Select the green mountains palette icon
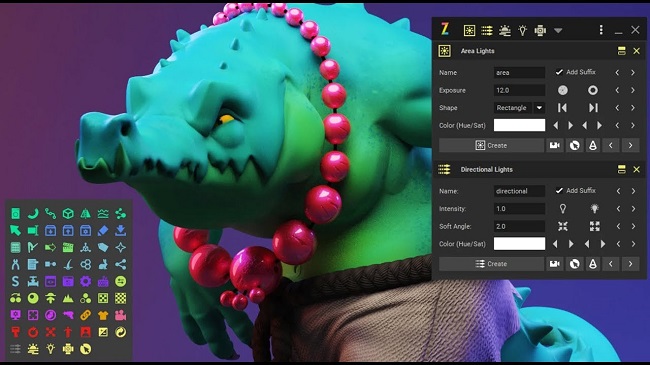This screenshot has width=650, height=365. [68, 298]
